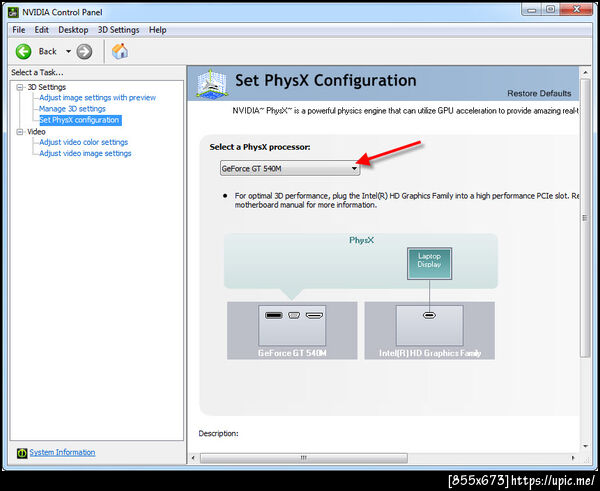
Task: Open Adjust video image settings
Action: point(85,153)
